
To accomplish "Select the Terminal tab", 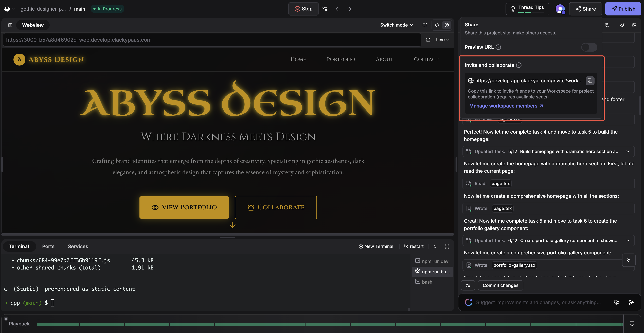I will pos(19,246).
